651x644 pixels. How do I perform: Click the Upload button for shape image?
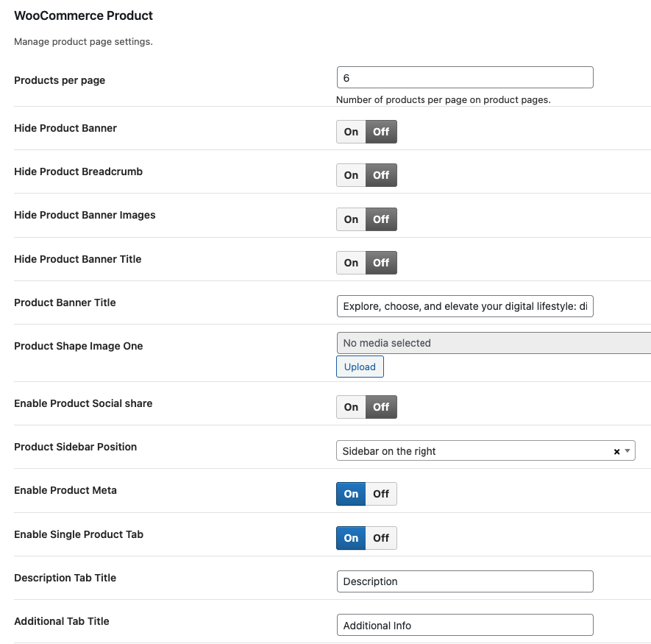(360, 367)
